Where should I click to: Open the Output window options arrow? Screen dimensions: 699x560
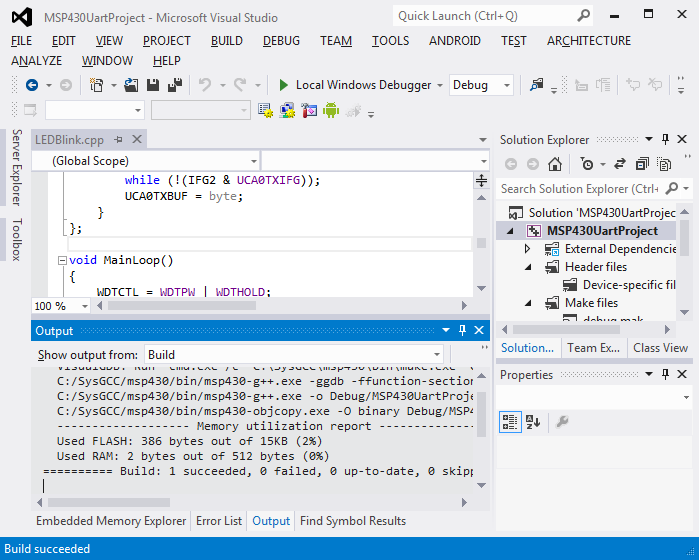click(x=446, y=330)
